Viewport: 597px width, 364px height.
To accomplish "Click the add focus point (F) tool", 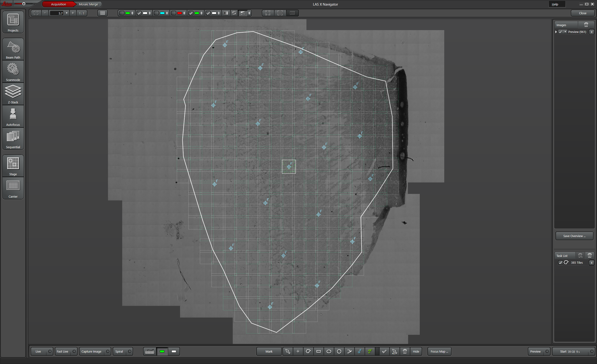I will [x=360, y=351].
